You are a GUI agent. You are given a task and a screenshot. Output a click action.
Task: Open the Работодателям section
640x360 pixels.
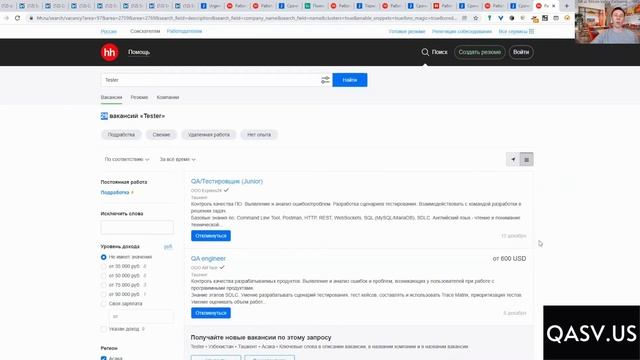tap(184, 31)
